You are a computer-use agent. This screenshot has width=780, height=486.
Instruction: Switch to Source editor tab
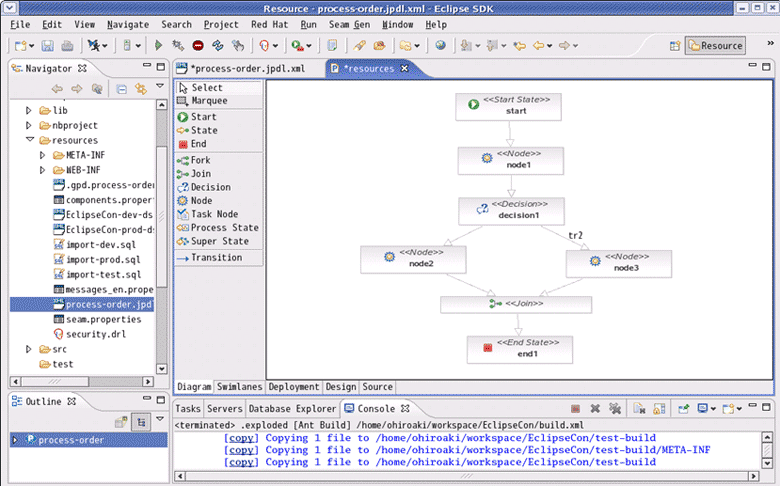[x=378, y=387]
